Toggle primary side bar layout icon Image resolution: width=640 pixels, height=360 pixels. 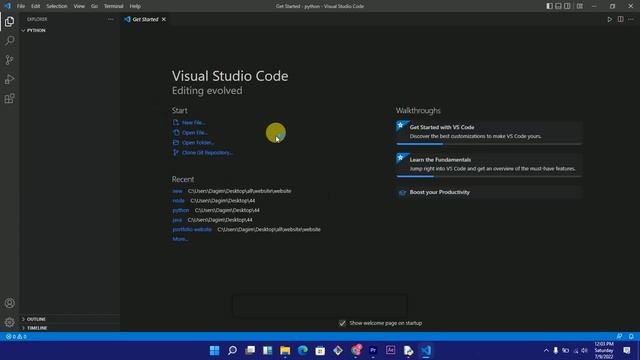coord(549,6)
